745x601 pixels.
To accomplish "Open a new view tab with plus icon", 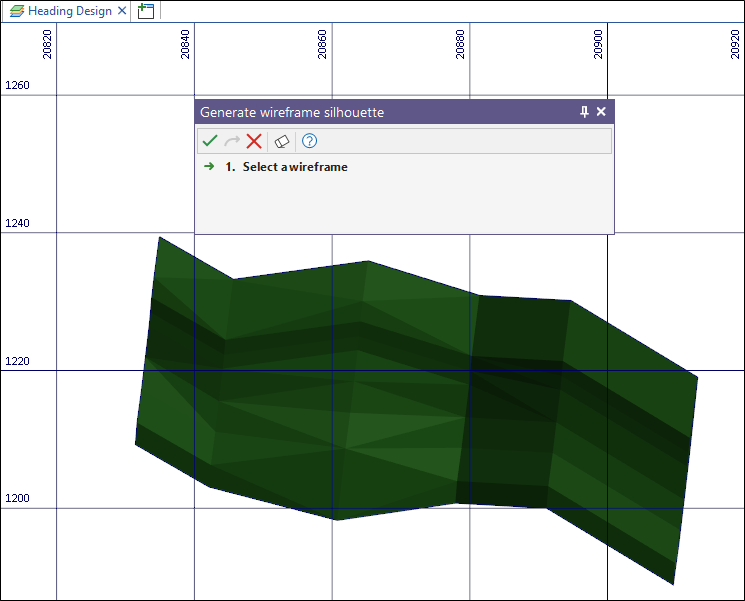I will (x=146, y=11).
